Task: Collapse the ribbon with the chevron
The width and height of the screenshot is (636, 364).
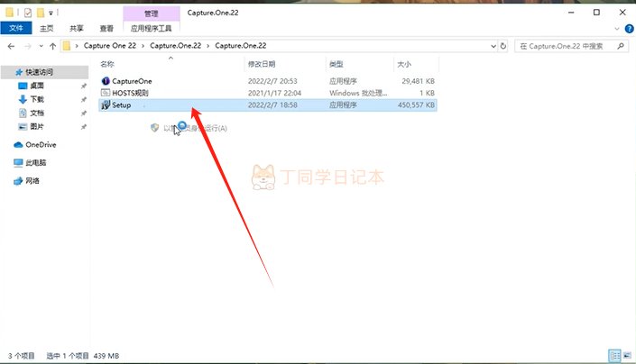Action: tap(617, 29)
